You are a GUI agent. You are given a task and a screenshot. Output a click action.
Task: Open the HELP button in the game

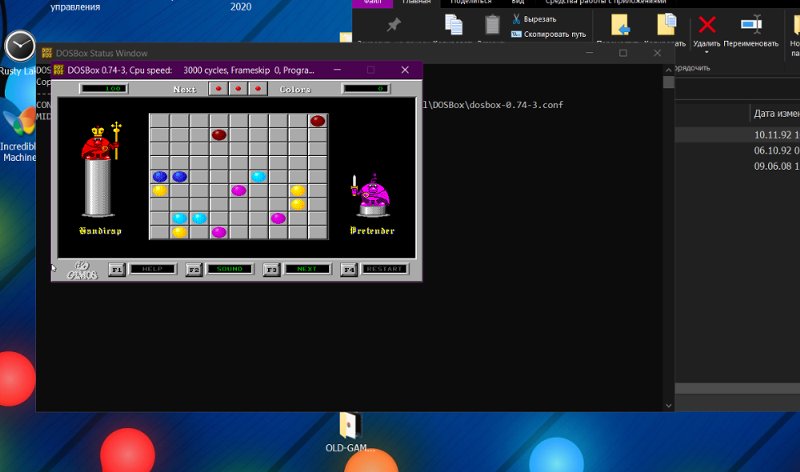(152, 269)
